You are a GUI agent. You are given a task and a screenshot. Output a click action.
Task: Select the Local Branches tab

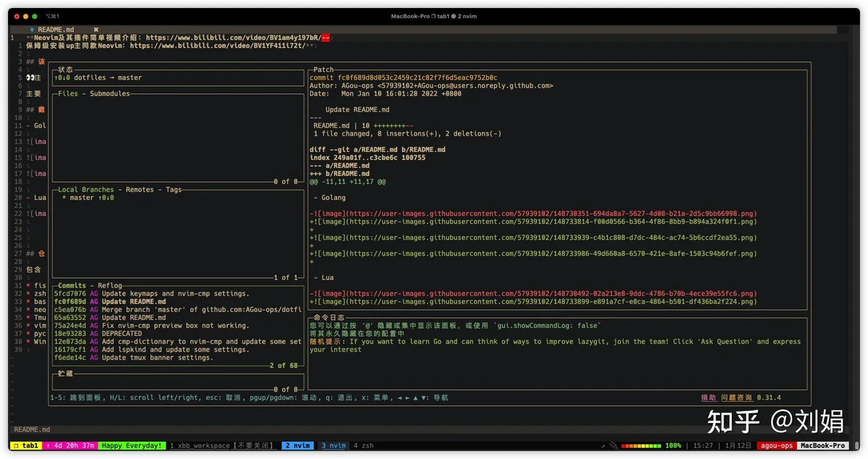point(86,190)
